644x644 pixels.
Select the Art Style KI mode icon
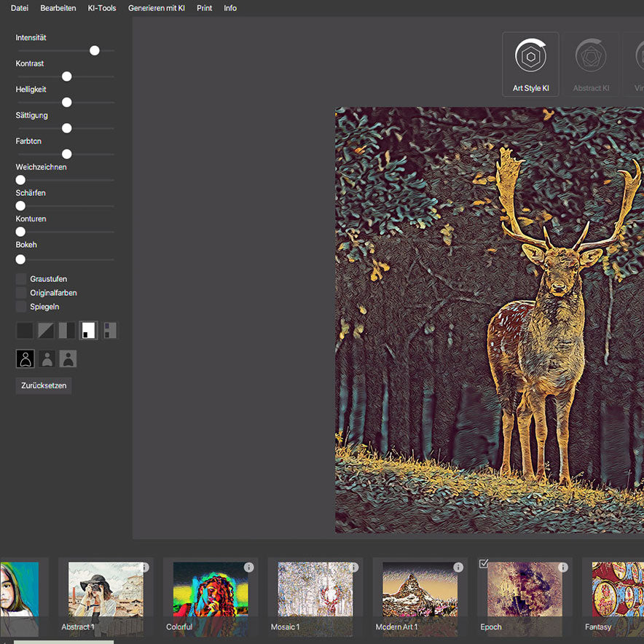click(530, 65)
